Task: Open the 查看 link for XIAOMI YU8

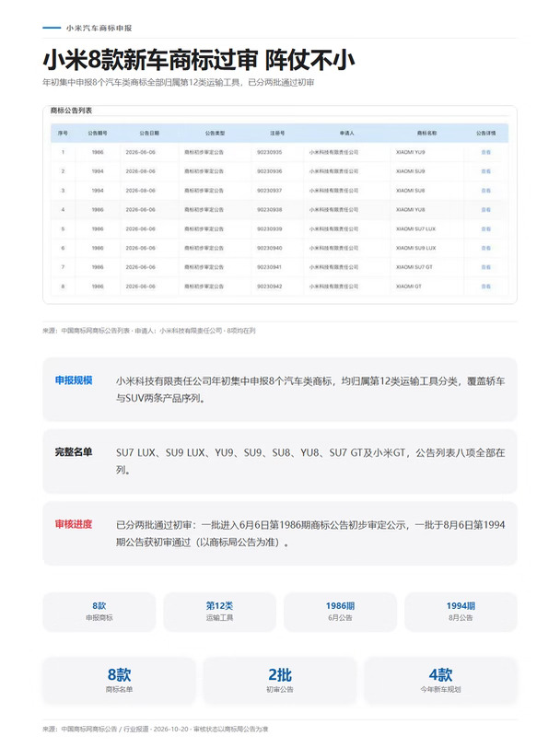Action: click(x=485, y=209)
